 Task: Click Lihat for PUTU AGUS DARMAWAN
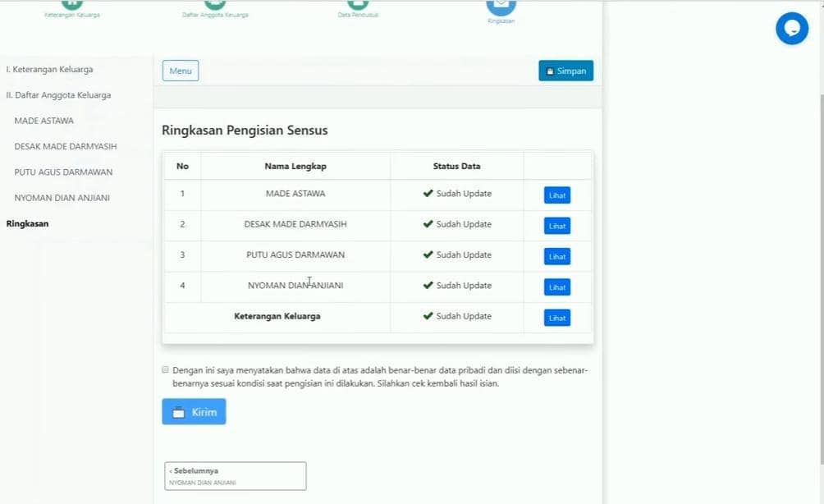click(x=556, y=256)
